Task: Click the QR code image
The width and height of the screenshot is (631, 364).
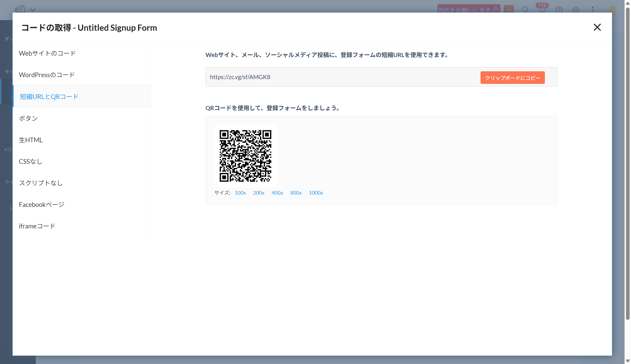Action: tap(245, 156)
